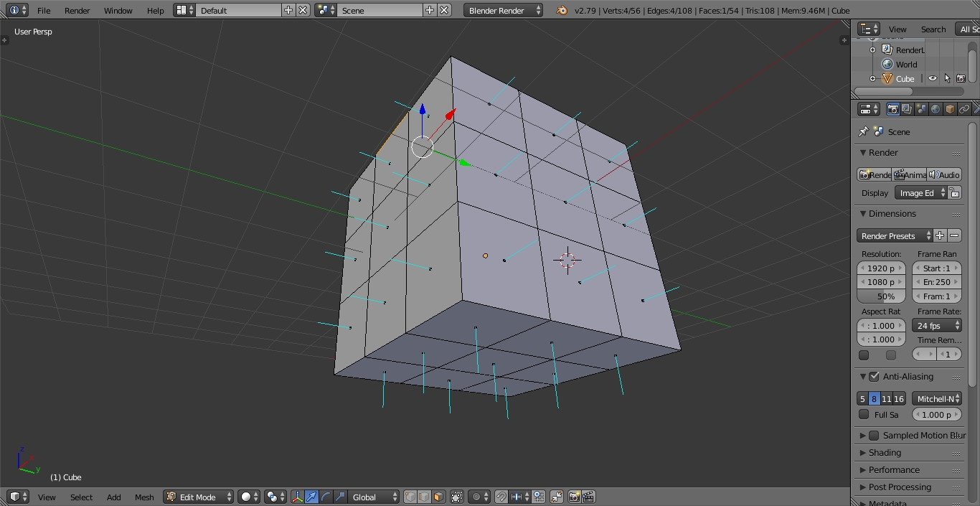Click the Scene pin icon in properties
This screenshot has height=506, width=980.
(864, 131)
